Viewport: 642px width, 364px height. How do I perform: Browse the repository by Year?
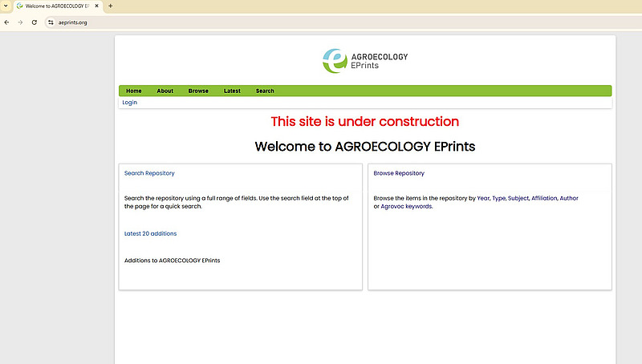coord(483,198)
